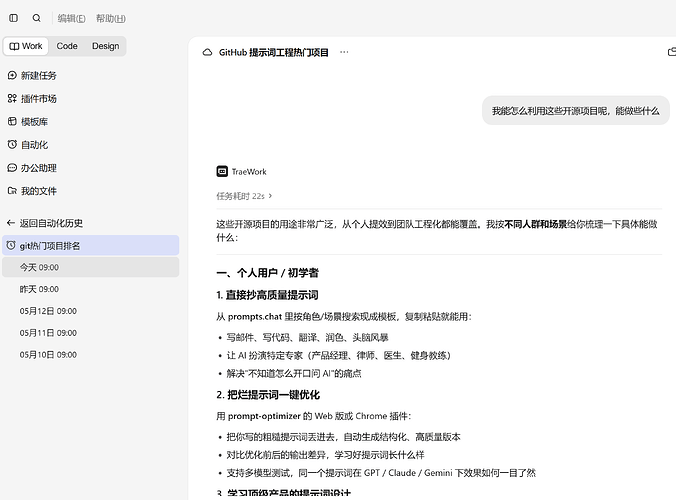Click the back arrow beside 返回自动化历史
Screen dimensions: 676x500
(x=11, y=223)
